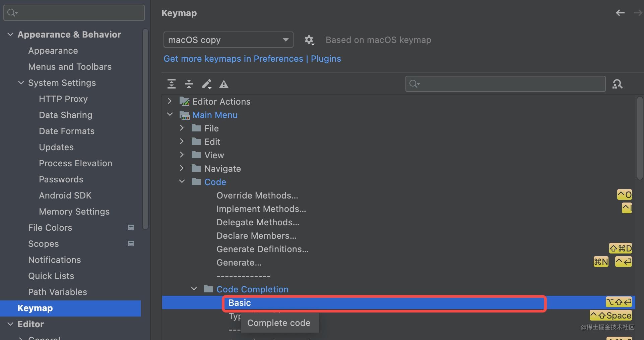Click the Navigate folder icon
This screenshot has height=340, width=644.
196,168
